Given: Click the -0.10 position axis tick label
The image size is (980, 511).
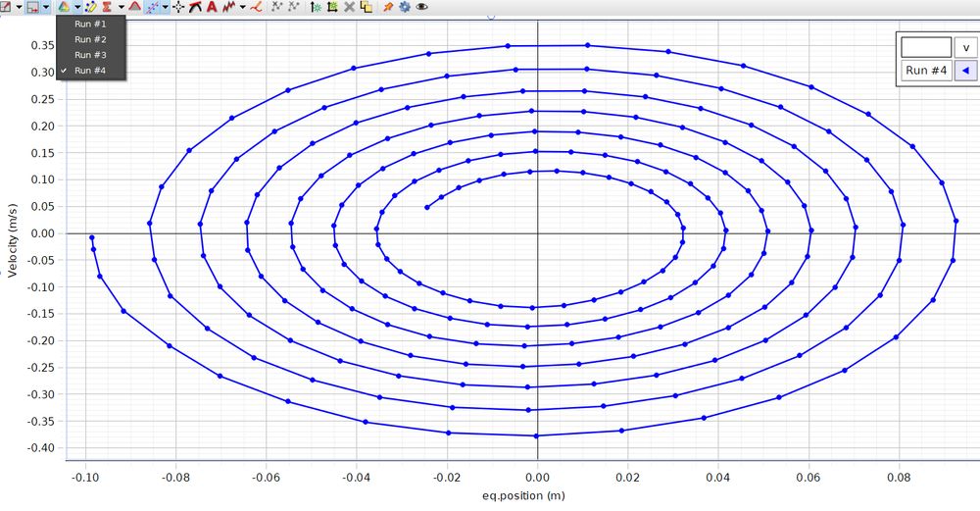Looking at the screenshot, I should pos(85,478).
